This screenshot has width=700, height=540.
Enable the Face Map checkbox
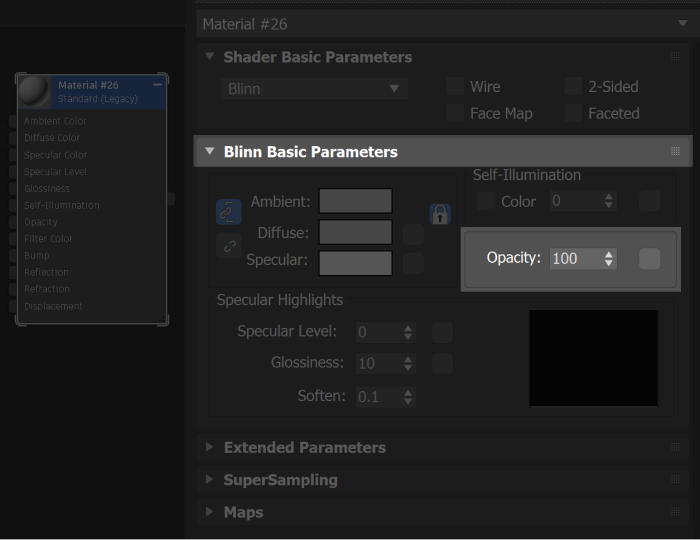tap(455, 113)
